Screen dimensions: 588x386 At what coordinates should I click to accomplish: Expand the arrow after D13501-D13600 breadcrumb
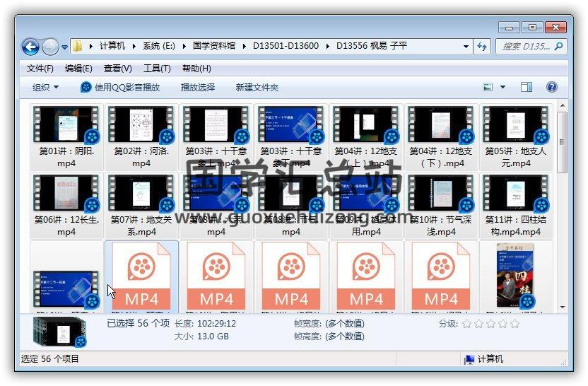coord(328,46)
